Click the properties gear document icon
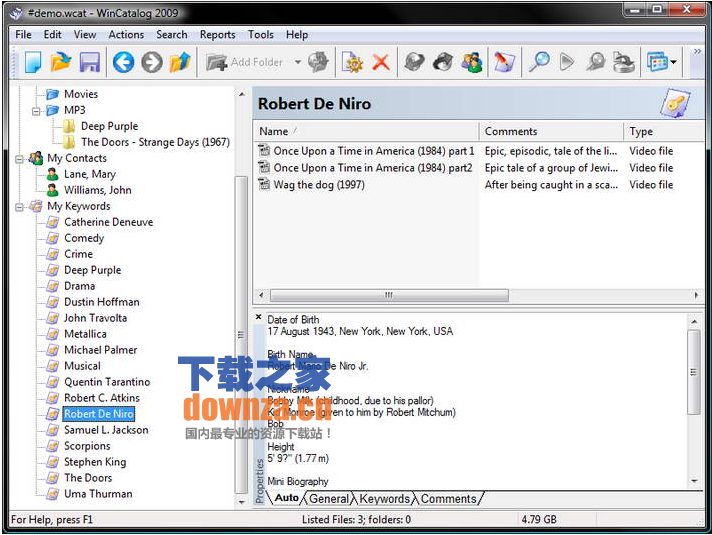This screenshot has height=535, width=712. tap(353, 62)
